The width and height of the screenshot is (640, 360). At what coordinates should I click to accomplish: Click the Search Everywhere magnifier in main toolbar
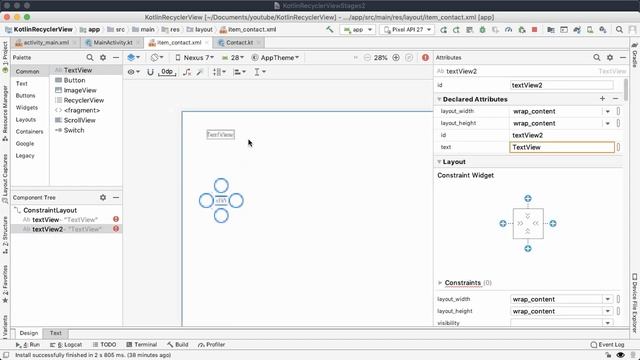(619, 29)
